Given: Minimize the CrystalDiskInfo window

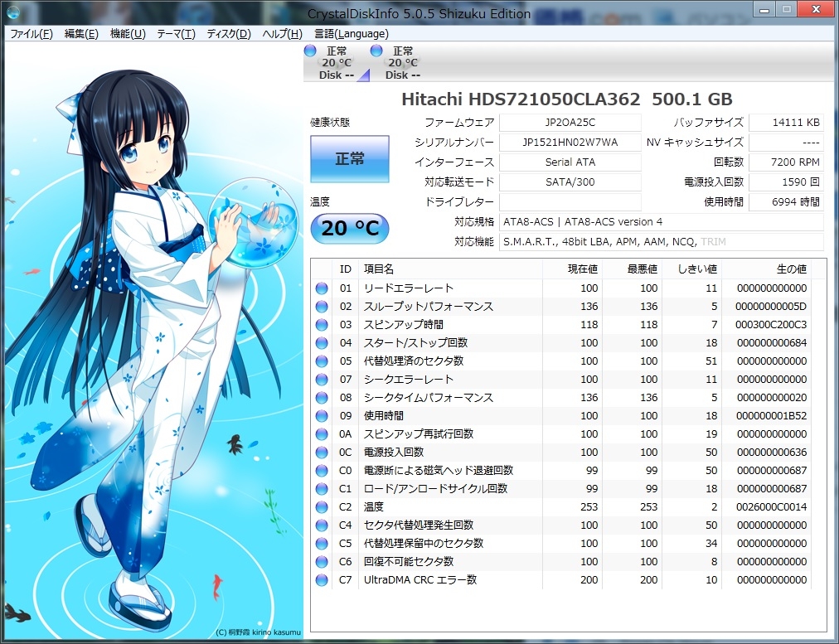Looking at the screenshot, I should pyautogui.click(x=765, y=9).
